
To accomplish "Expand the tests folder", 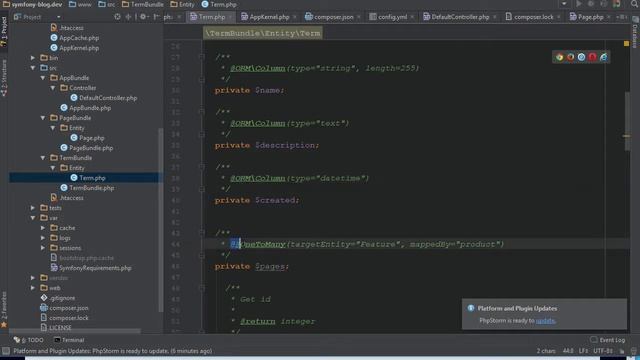I will point(33,208).
